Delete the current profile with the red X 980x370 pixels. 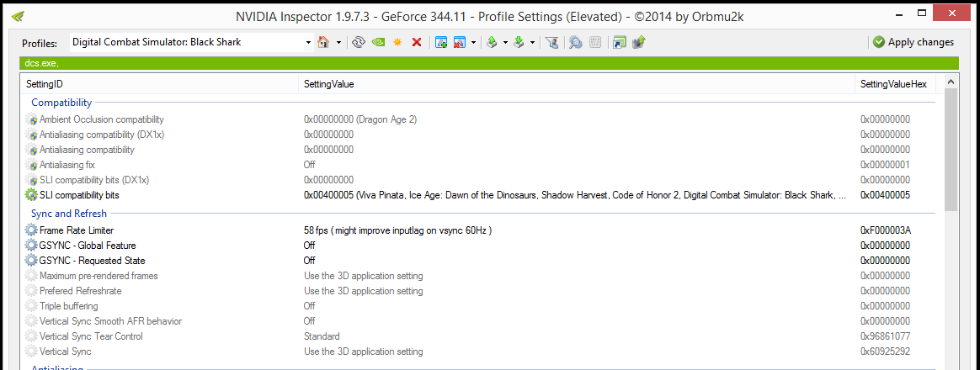tap(417, 42)
